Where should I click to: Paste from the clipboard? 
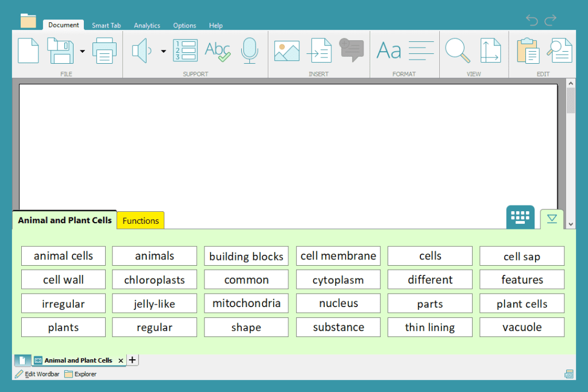click(x=528, y=51)
